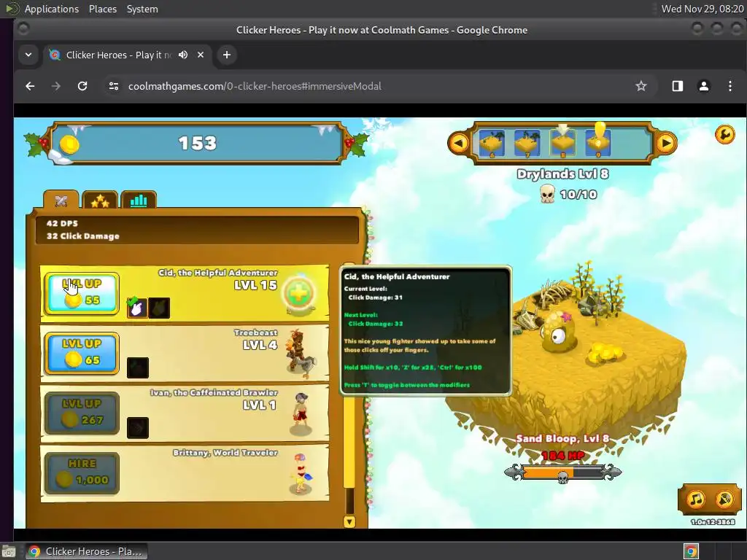747x560 pixels.
Task: Click Ivan the Caffeinated Brawler's portrait
Action: tap(301, 413)
